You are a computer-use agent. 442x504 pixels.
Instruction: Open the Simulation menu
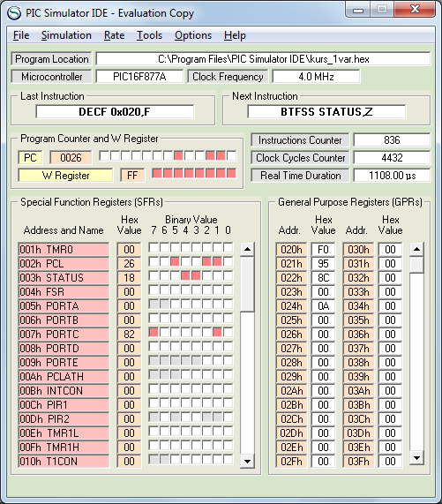coord(66,35)
